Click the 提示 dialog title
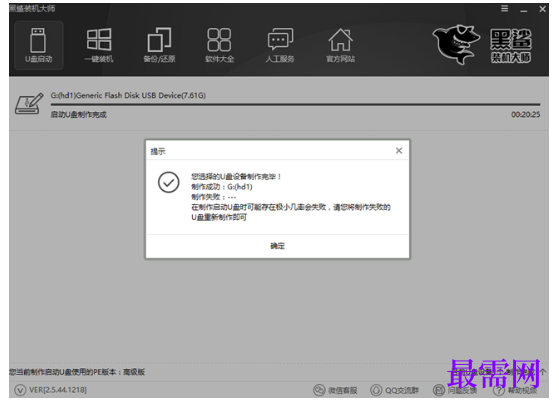Screen dimensions: 559x405 click(x=158, y=151)
